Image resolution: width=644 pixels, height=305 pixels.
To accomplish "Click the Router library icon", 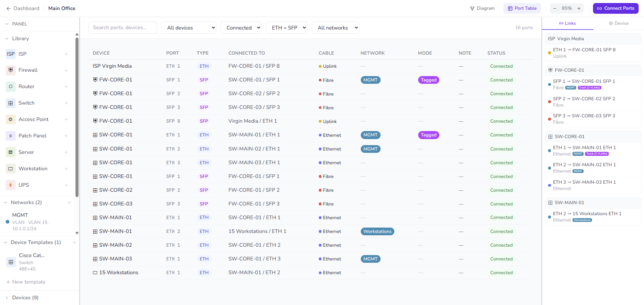I will pos(11,87).
